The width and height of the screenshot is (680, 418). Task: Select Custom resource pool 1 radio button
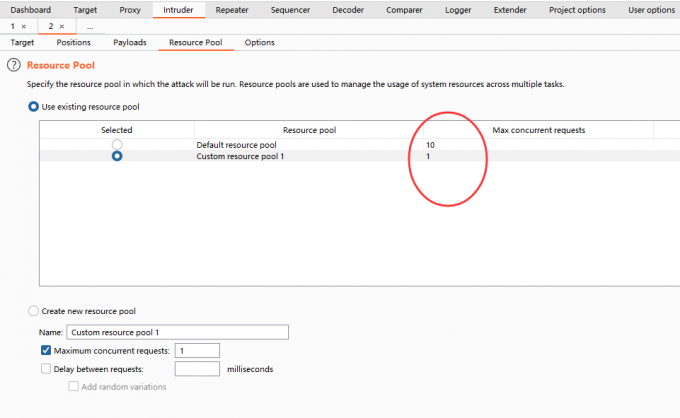(117, 156)
